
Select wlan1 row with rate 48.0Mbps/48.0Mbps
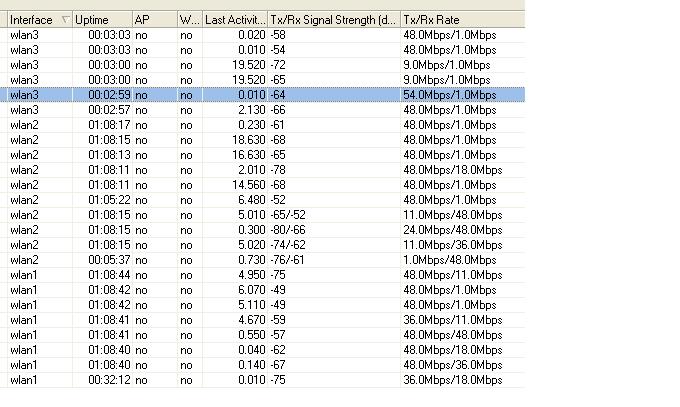tap(262, 335)
